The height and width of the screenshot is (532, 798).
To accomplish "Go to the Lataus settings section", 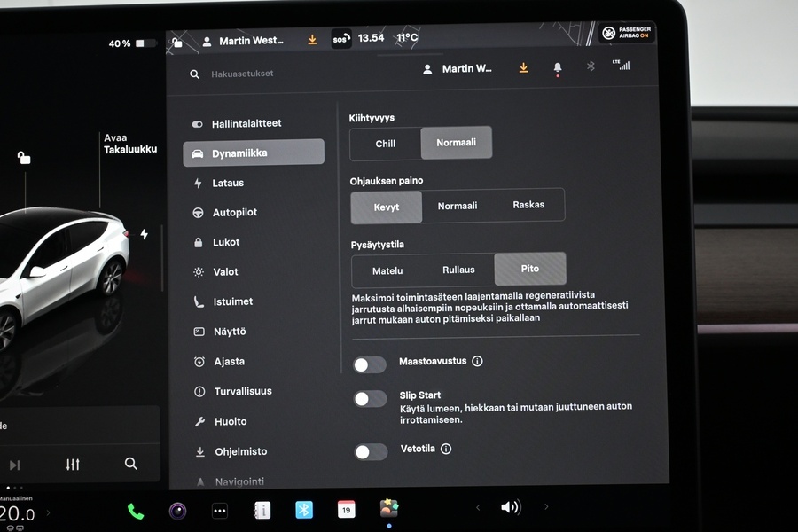I will pyautogui.click(x=228, y=183).
